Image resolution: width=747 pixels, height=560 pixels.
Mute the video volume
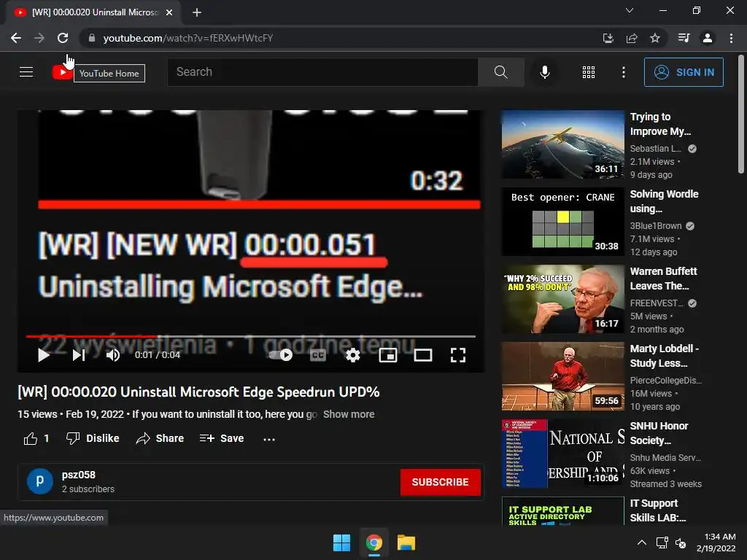point(113,355)
